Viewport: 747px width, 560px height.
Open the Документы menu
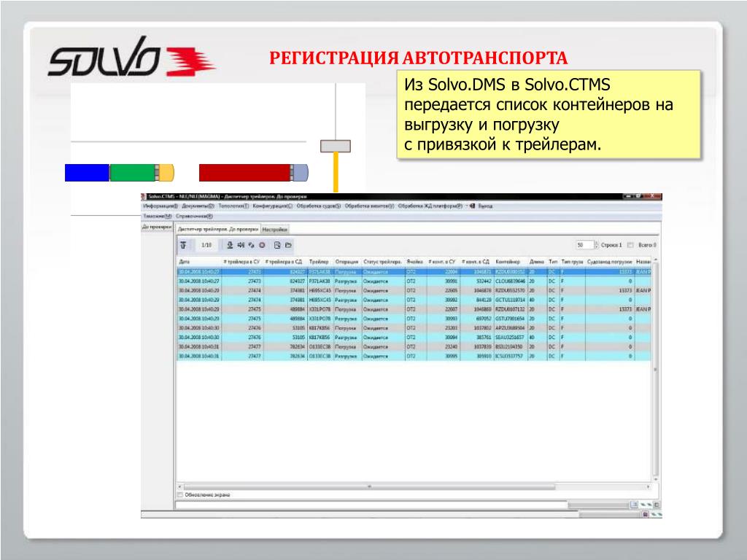pyautogui.click(x=198, y=206)
